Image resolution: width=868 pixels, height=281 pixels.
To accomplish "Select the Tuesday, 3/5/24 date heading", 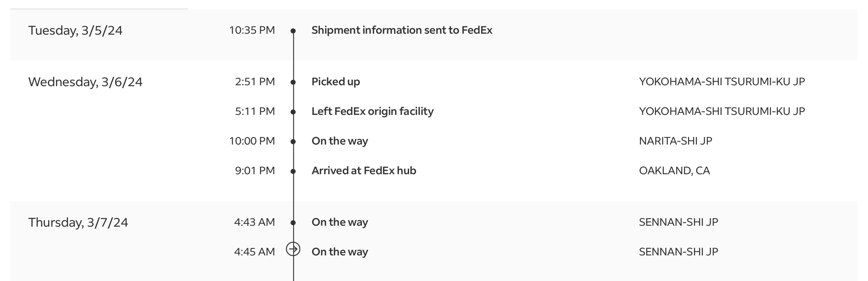I will pyautogui.click(x=75, y=31).
